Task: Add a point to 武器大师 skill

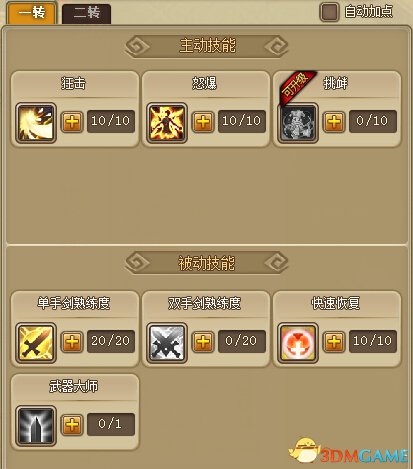Action: click(72, 425)
